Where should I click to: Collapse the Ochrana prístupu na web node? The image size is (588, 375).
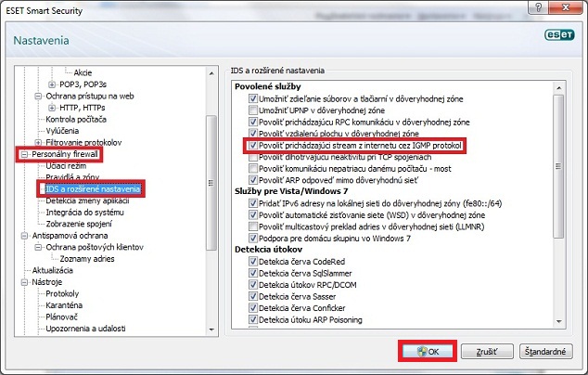pyautogui.click(x=38, y=97)
